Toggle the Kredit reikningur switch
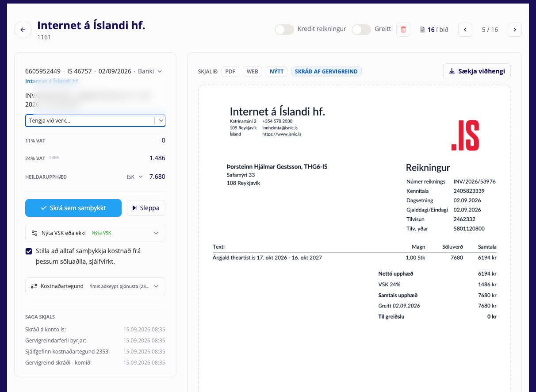This screenshot has height=392, width=536. [284, 30]
